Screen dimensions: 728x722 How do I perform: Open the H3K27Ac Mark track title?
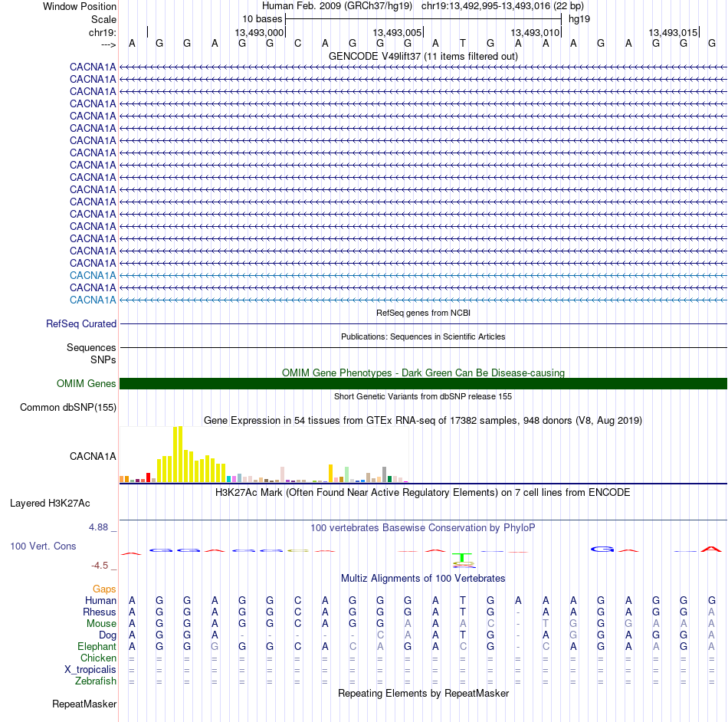click(x=423, y=493)
